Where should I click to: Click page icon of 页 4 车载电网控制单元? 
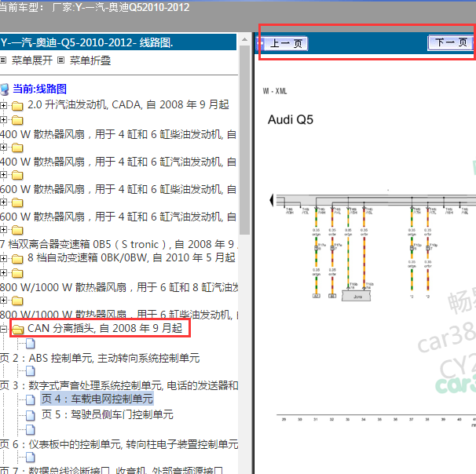pos(31,399)
